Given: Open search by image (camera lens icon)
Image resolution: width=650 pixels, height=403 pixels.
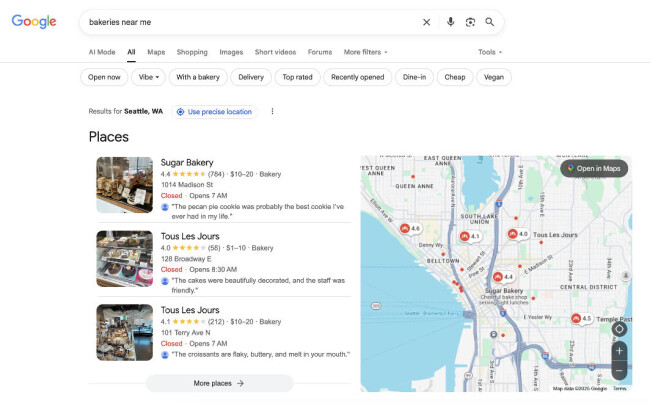Looking at the screenshot, I should coord(470,22).
